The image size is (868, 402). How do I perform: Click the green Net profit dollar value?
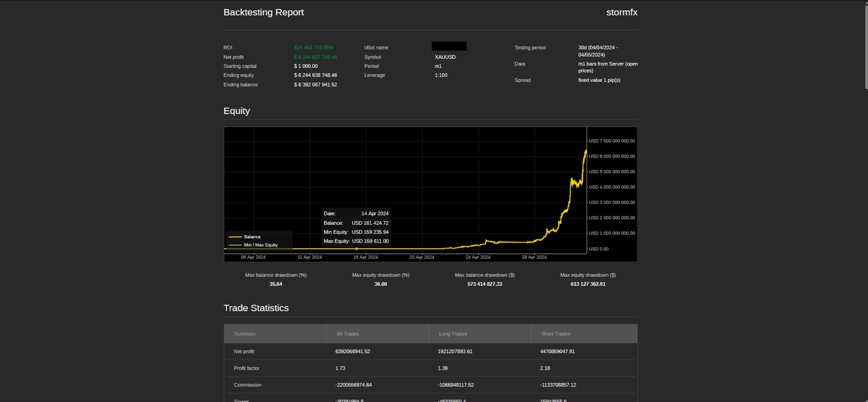pyautogui.click(x=315, y=57)
